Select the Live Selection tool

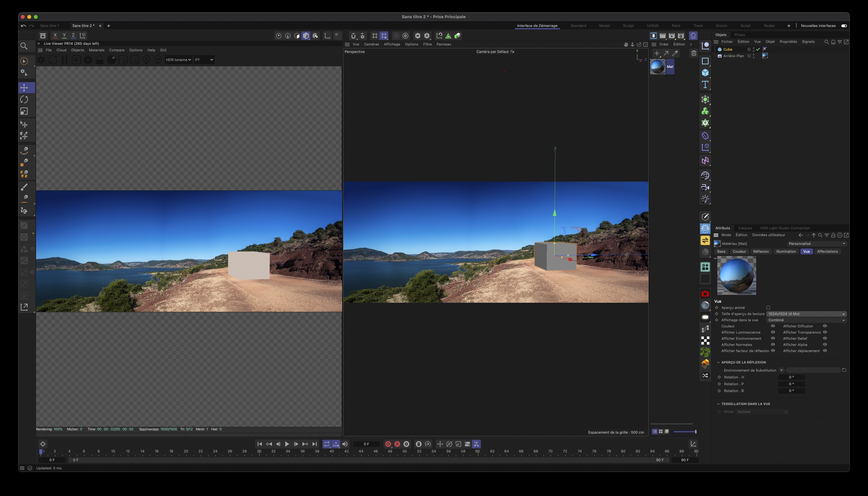24,61
